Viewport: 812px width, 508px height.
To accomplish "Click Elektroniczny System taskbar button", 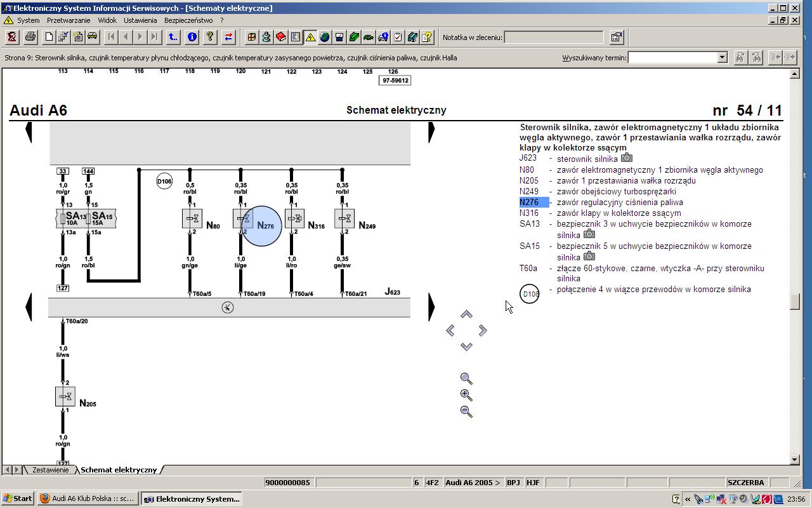I will click(x=192, y=498).
